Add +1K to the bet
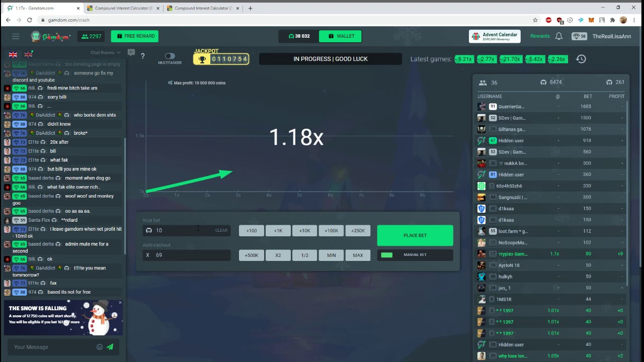The height and width of the screenshot is (362, 644). tap(278, 231)
